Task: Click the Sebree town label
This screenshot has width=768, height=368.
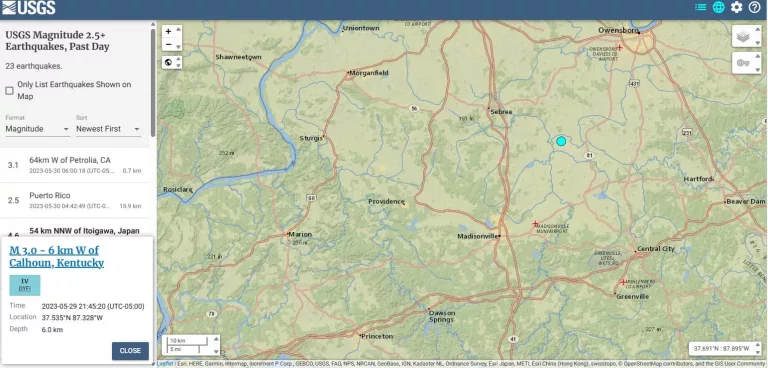Action: pyautogui.click(x=502, y=112)
